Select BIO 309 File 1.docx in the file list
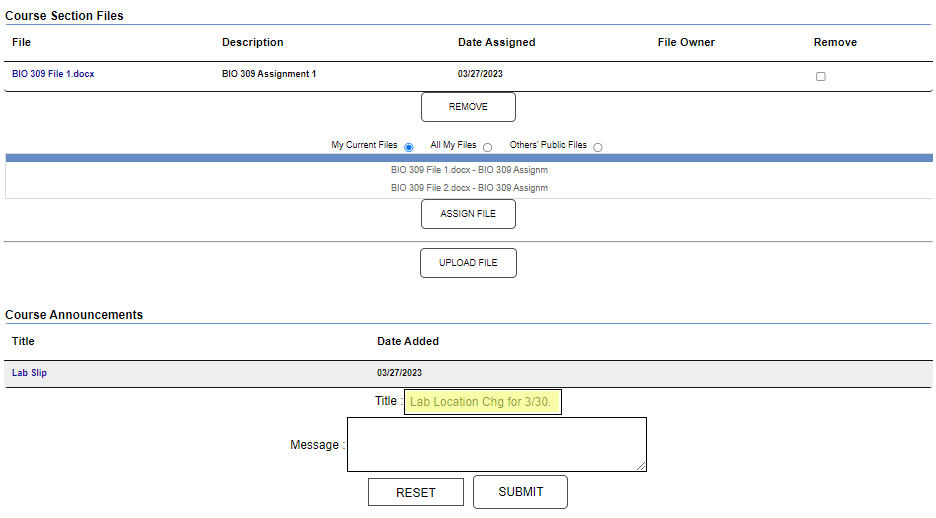The height and width of the screenshot is (518, 936). pyautogui.click(x=469, y=170)
